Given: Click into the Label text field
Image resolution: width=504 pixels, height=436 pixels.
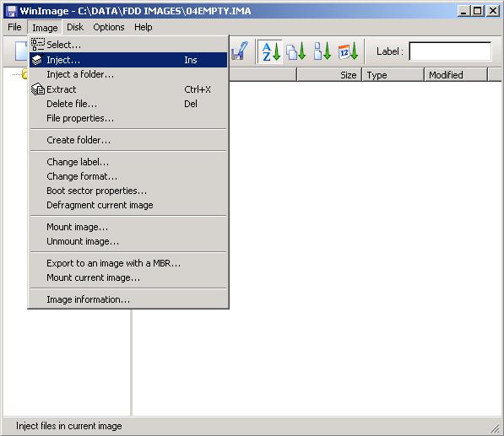Looking at the screenshot, I should [x=450, y=51].
